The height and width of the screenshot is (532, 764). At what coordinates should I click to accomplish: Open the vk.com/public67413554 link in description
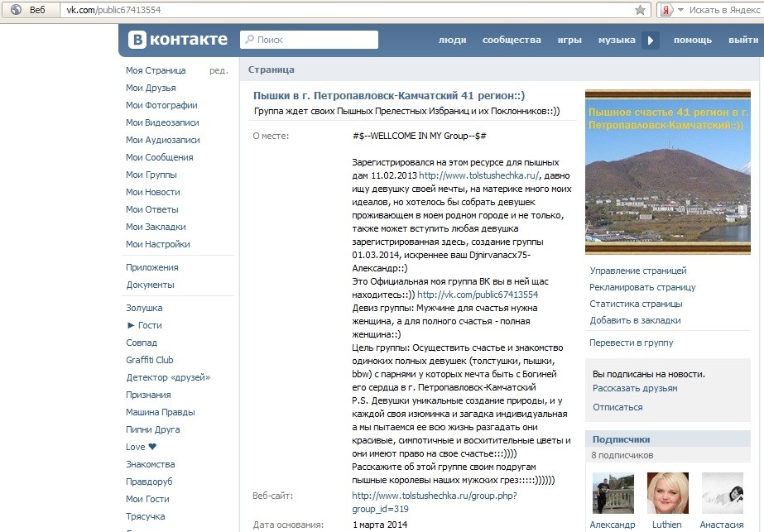point(478,295)
